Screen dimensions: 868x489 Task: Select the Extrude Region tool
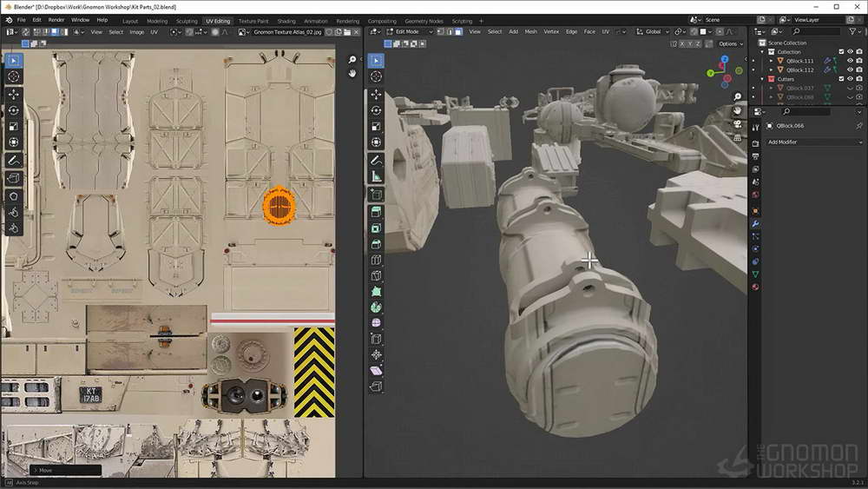coord(376,212)
